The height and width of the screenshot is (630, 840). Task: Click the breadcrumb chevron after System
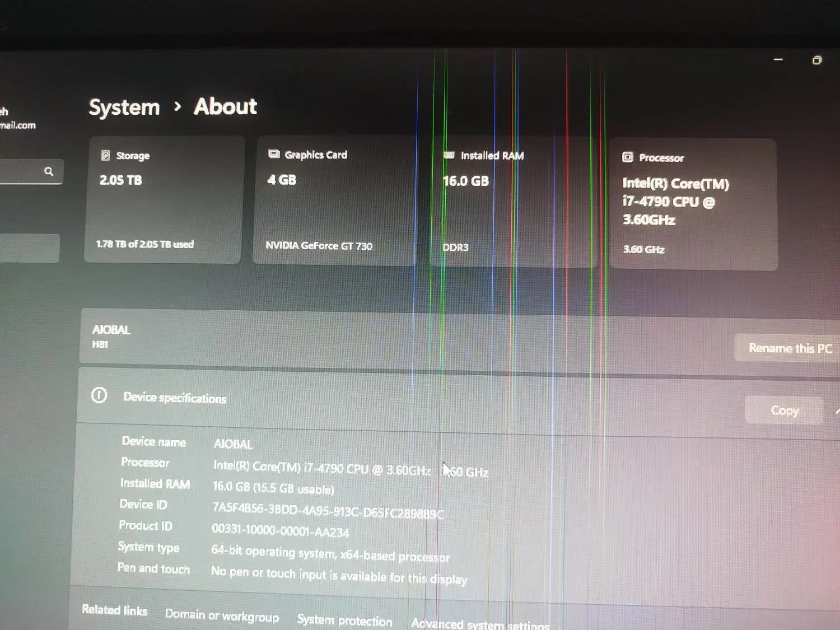click(178, 106)
